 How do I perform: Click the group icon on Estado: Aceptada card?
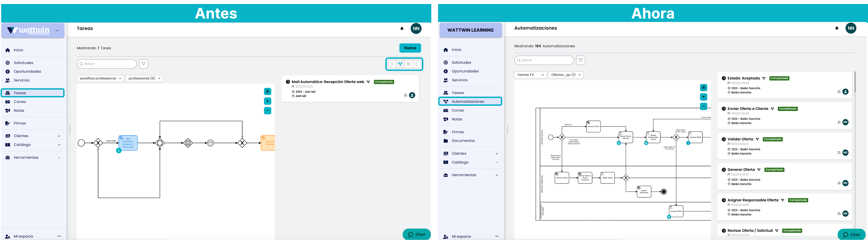(x=839, y=91)
